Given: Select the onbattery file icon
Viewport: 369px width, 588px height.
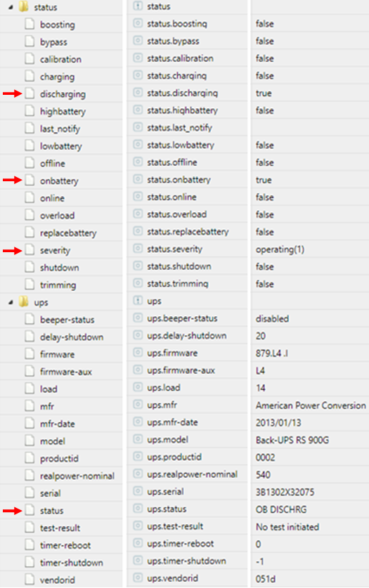Looking at the screenshot, I should coord(30,181).
